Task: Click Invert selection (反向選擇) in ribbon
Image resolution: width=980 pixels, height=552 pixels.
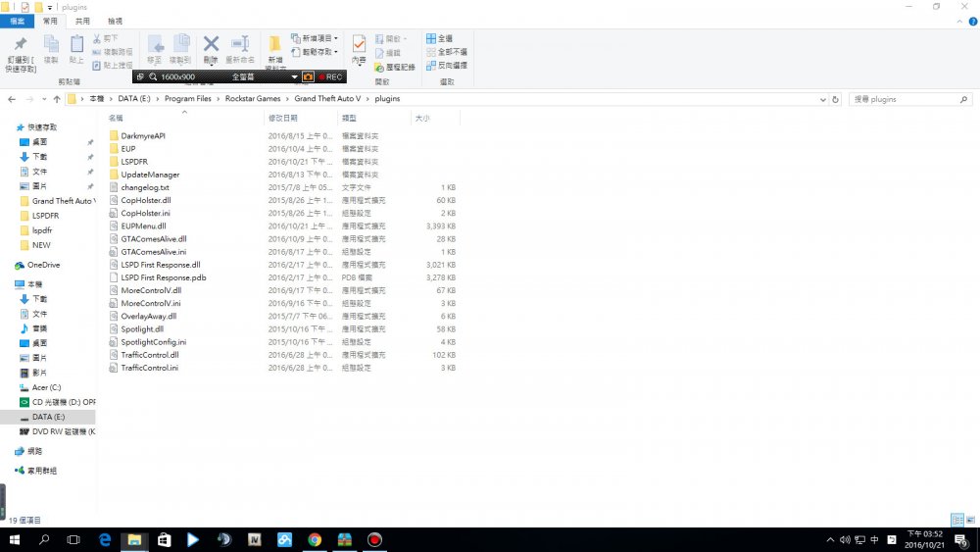Action: (x=447, y=65)
